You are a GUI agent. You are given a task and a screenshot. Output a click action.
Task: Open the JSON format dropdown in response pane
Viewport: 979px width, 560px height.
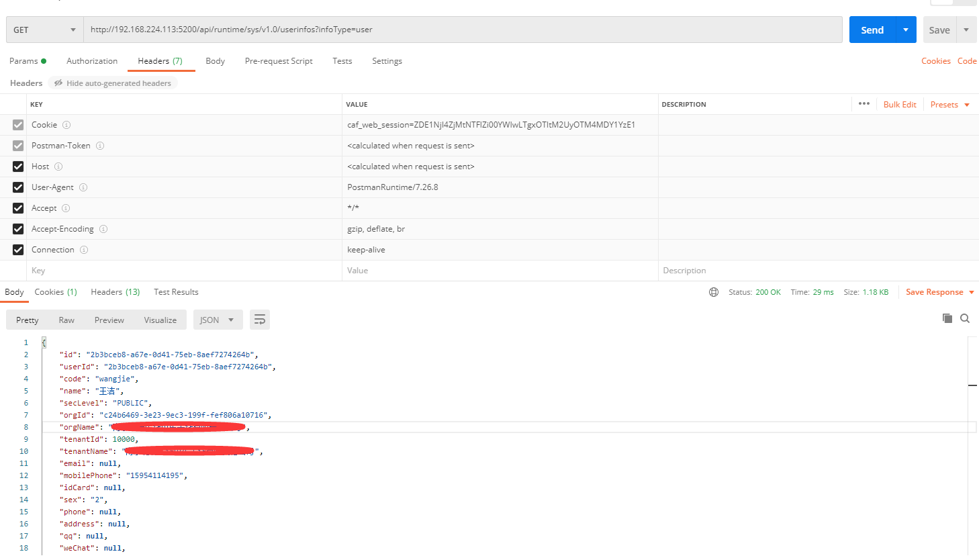point(218,320)
